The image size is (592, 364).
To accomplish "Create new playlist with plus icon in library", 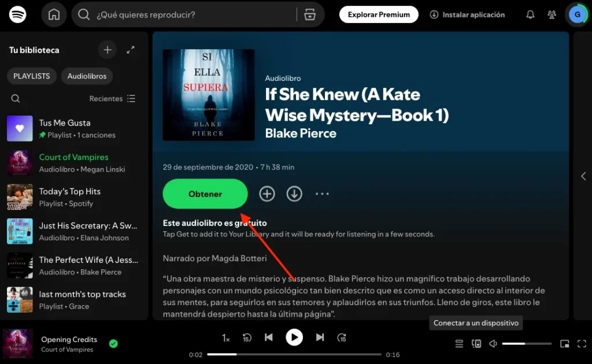I will click(108, 50).
